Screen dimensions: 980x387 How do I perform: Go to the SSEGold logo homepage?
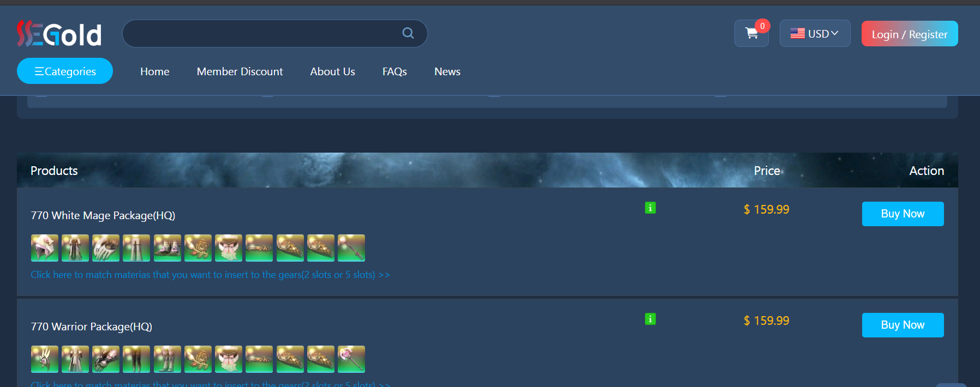pyautogui.click(x=59, y=34)
